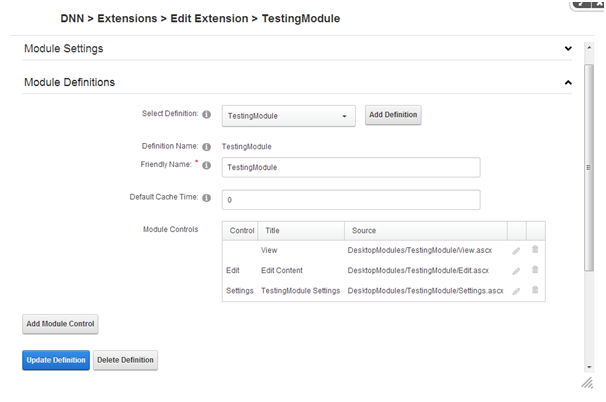Click the Update Definition button
Image resolution: width=606 pixels, height=402 pixels.
pos(56,360)
